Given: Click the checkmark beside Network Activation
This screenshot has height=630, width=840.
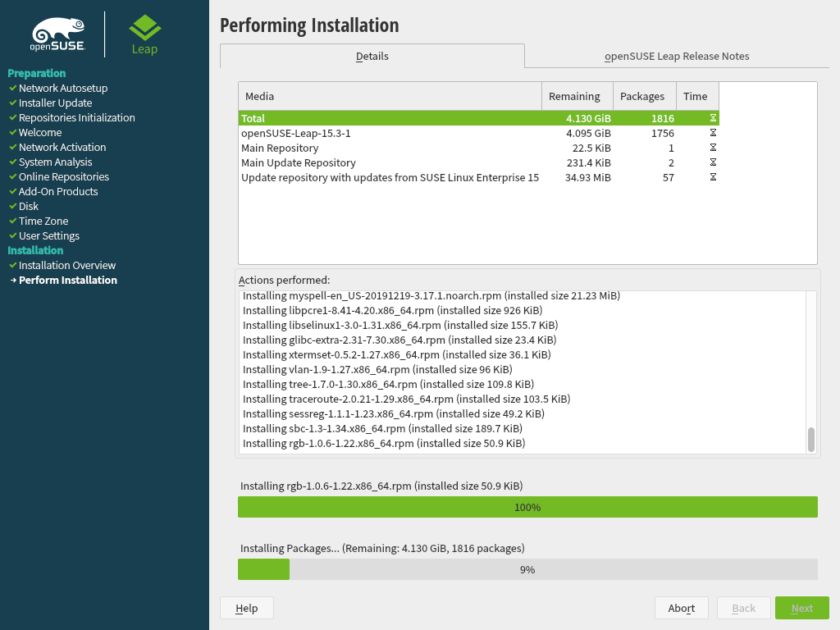Looking at the screenshot, I should 13,147.
